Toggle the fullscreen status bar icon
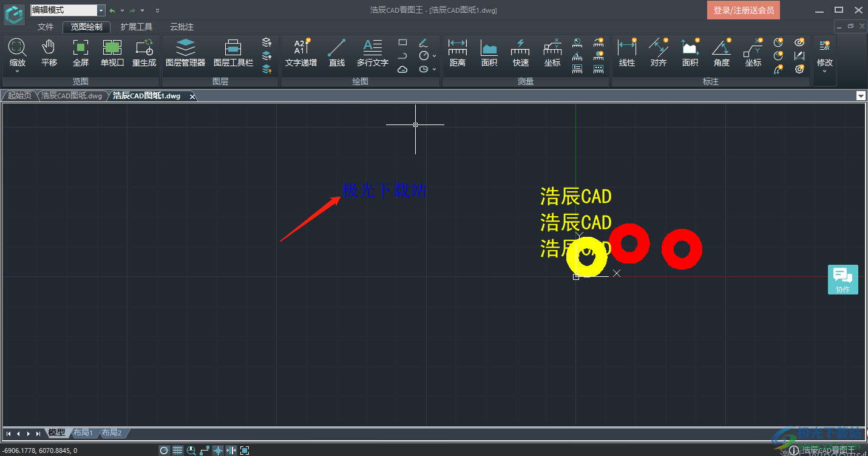The width and height of the screenshot is (868, 456). tap(245, 451)
